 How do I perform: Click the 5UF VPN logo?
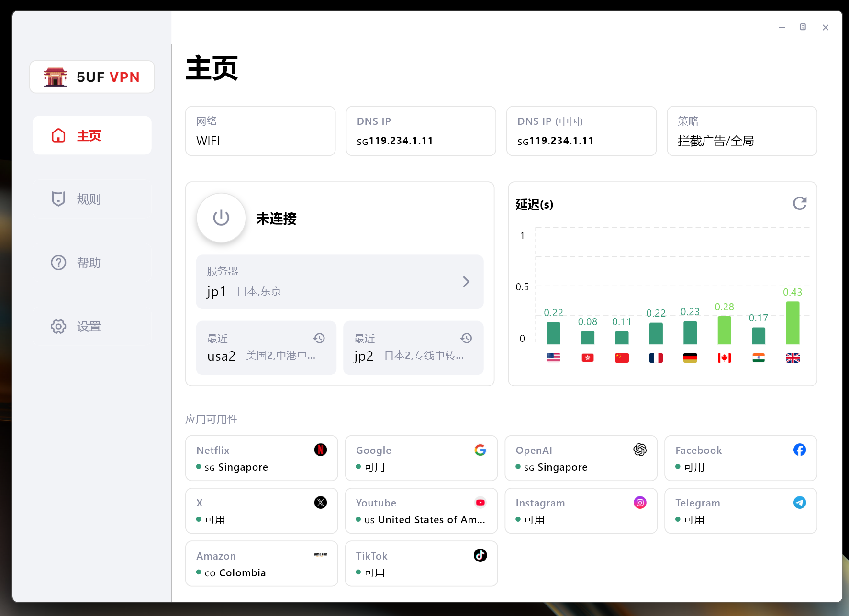(x=92, y=77)
